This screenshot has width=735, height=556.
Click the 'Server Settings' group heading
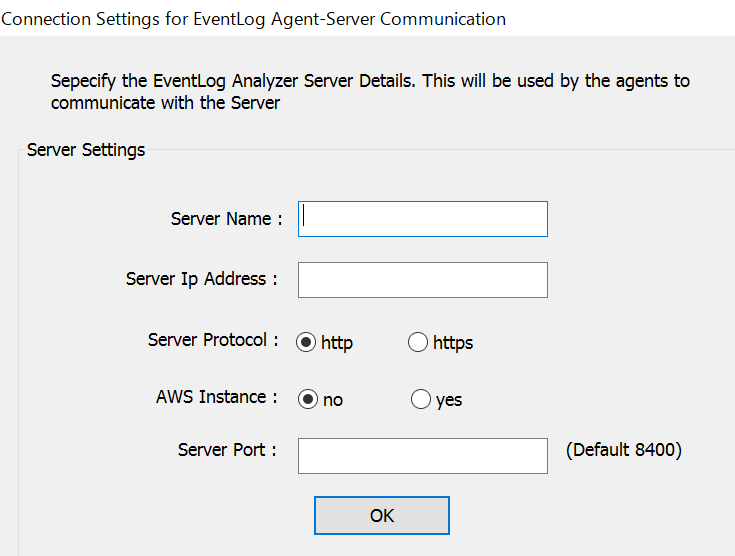pos(86,150)
